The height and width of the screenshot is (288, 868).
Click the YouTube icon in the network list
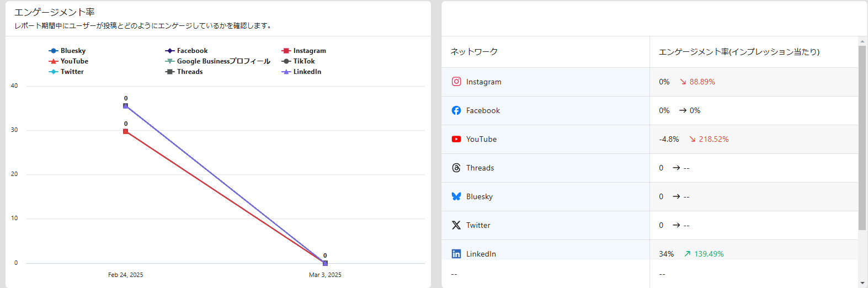[x=456, y=139]
